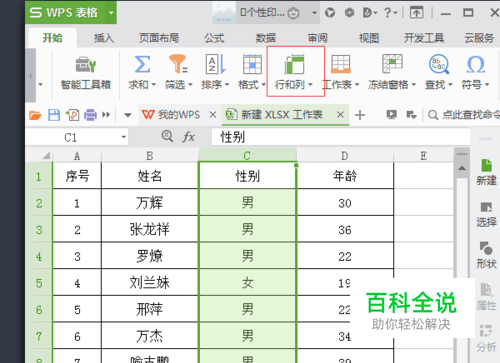Click the save floppy disk icon

(x=54, y=115)
